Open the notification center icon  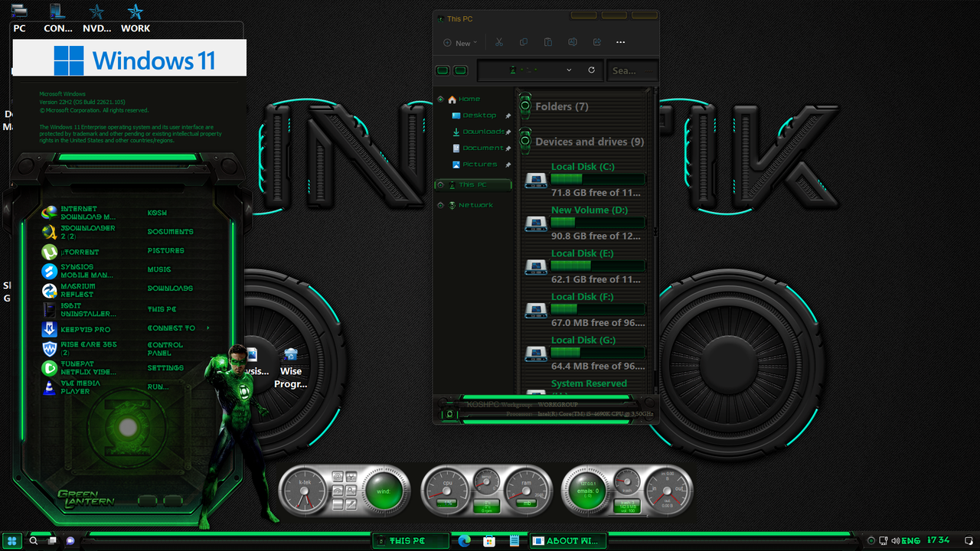pos(968,540)
